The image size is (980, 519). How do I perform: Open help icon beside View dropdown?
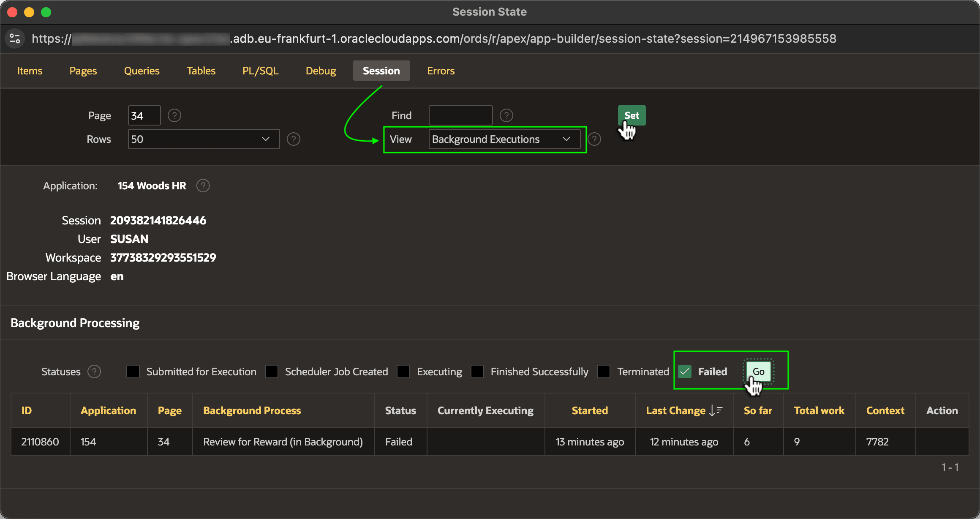point(594,139)
